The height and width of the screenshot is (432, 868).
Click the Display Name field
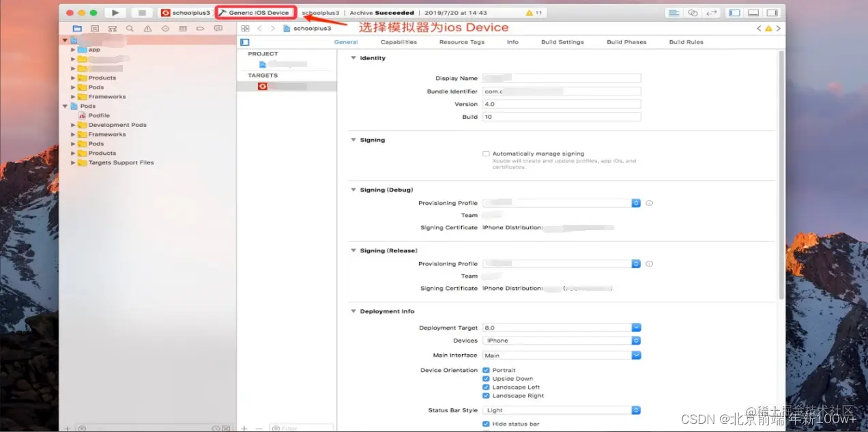[x=562, y=78]
